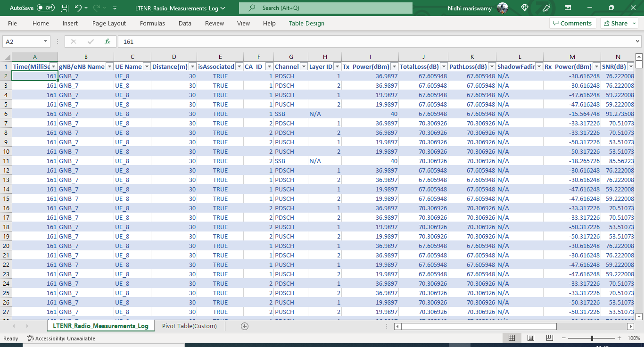Open the Tx_Power(dBm) filter dropdown
The image size is (644, 347).
click(394, 66)
